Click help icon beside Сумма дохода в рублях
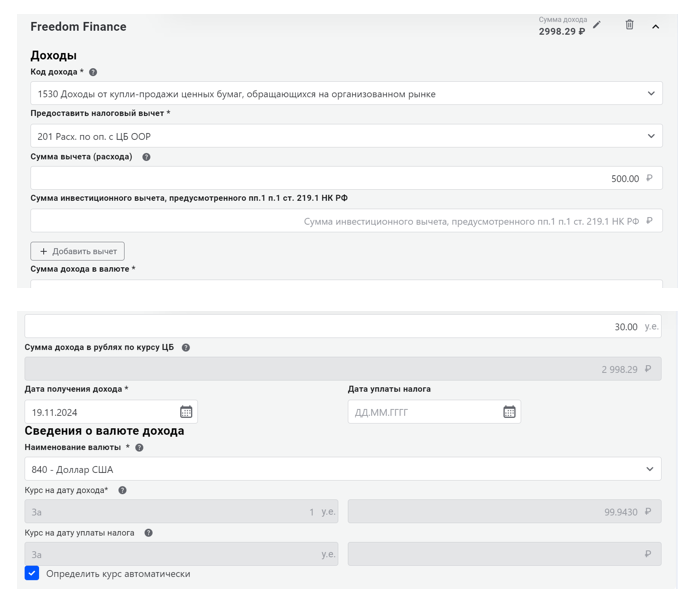Viewport: 691px width, 606px height. click(186, 348)
